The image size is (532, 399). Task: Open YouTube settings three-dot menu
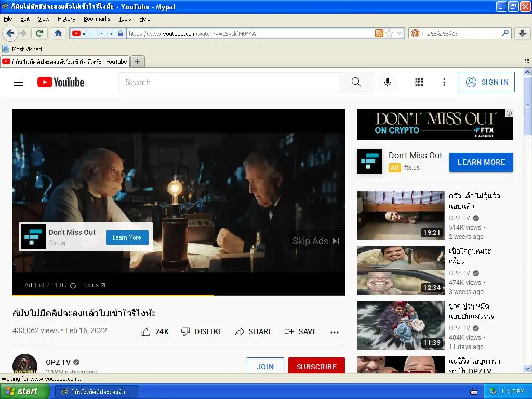pyautogui.click(x=444, y=82)
